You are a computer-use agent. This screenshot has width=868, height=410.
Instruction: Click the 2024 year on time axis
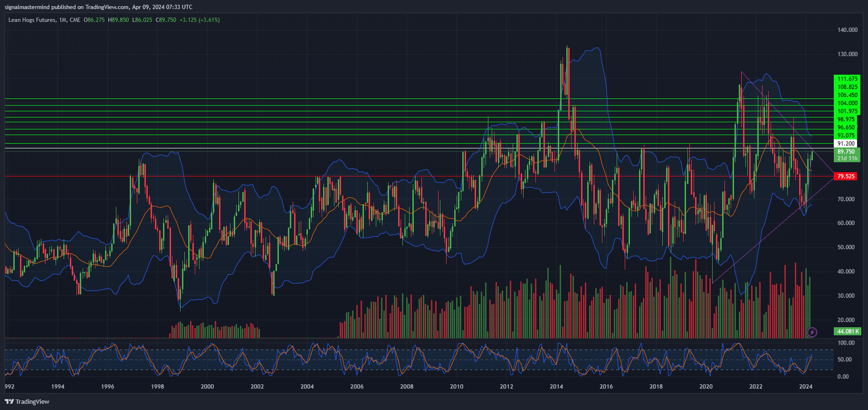806,387
